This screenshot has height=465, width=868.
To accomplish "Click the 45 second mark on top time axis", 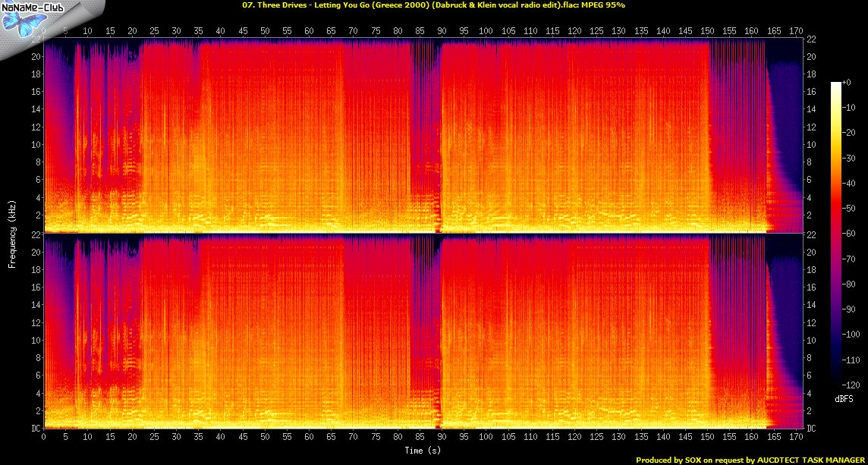I will (243, 32).
